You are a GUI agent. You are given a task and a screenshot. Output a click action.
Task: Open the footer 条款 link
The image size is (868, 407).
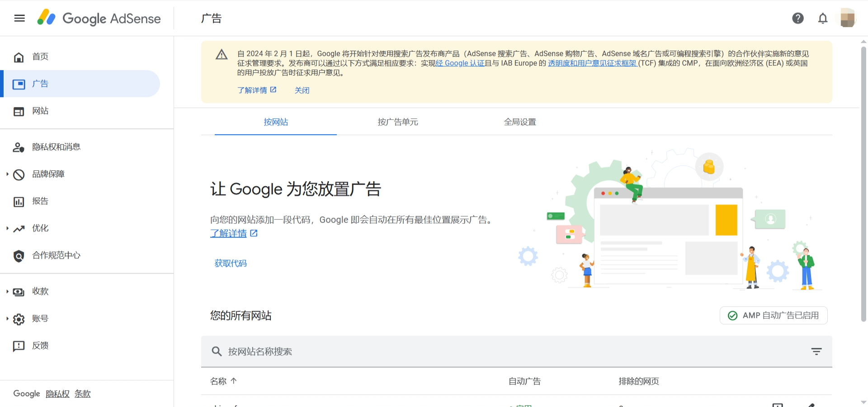[x=82, y=393]
